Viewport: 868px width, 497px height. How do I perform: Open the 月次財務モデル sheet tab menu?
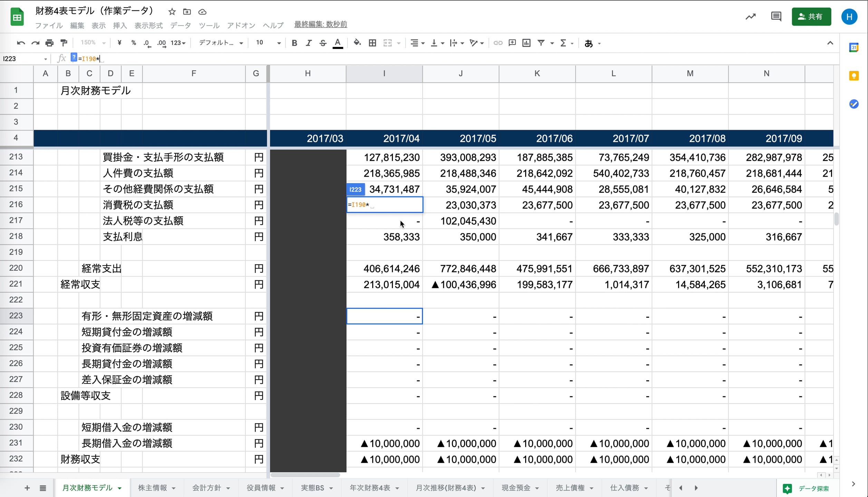[120, 488]
